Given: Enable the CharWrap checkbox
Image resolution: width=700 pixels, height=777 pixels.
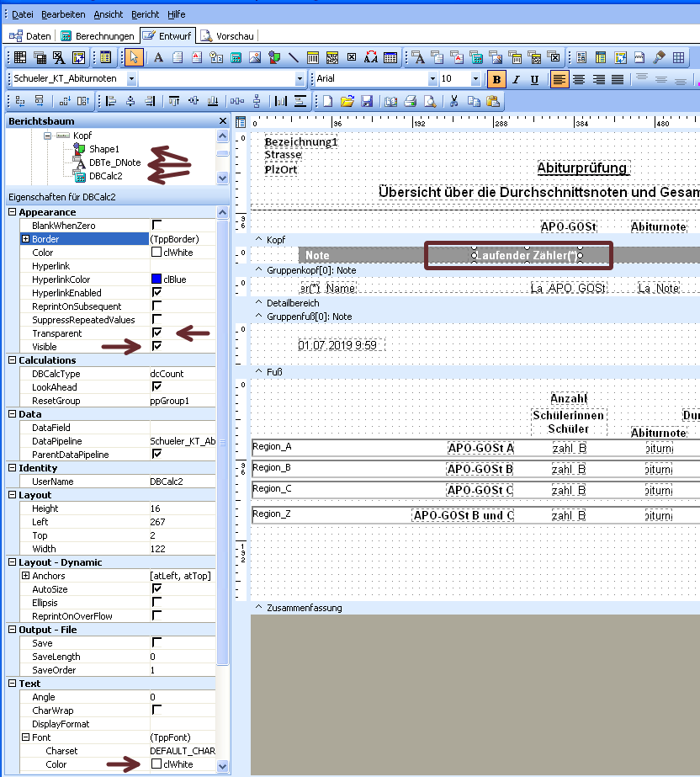Looking at the screenshot, I should click(156, 710).
